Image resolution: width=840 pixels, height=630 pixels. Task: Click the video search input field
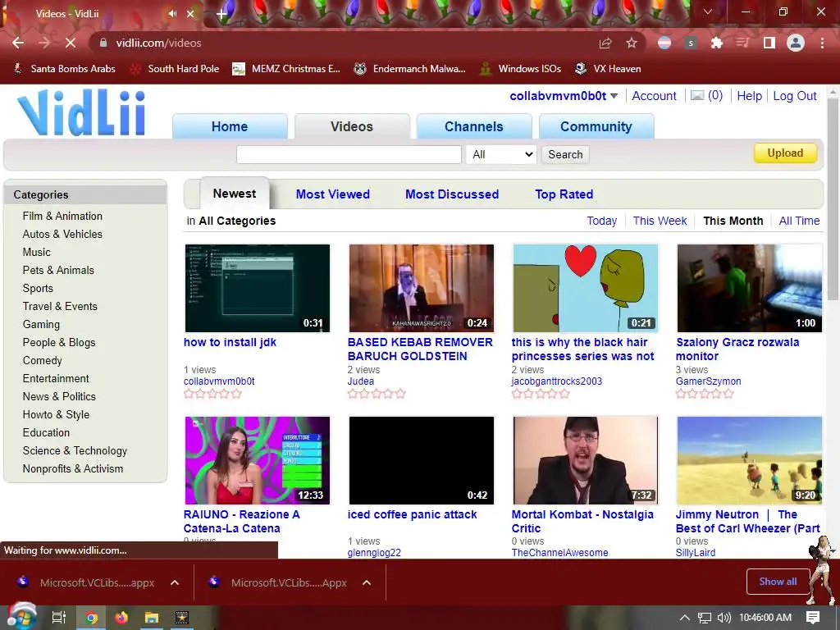pyautogui.click(x=349, y=154)
